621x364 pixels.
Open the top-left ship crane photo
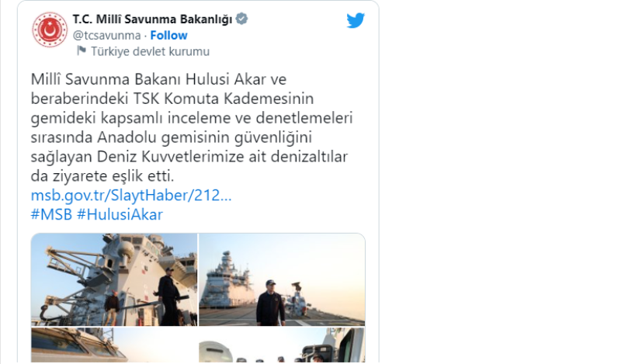tap(114, 279)
